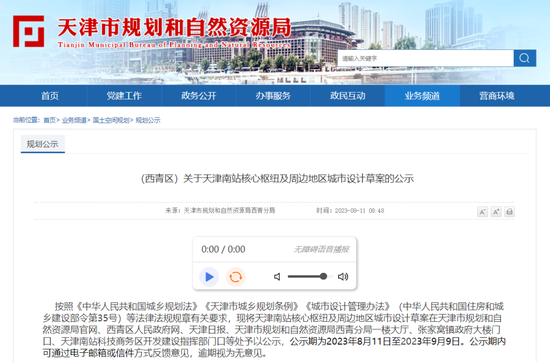Screen dimensions: 550x362
Task: Click the 天津市规划和自然资源局 site title
Action: [x=174, y=27]
